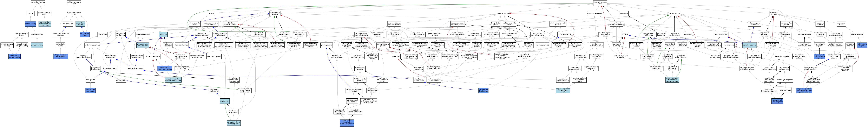Click the 'developmental process' node
868x127 pixels.
[x=275, y=13]
